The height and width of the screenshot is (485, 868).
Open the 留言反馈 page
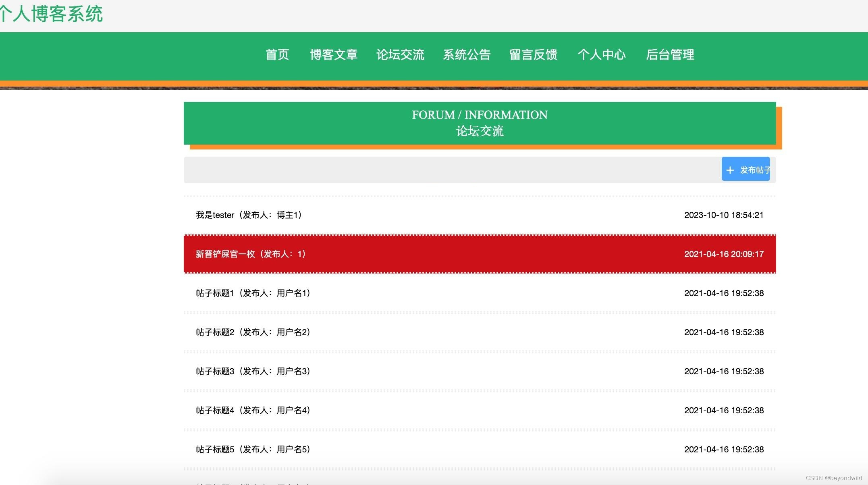point(533,55)
